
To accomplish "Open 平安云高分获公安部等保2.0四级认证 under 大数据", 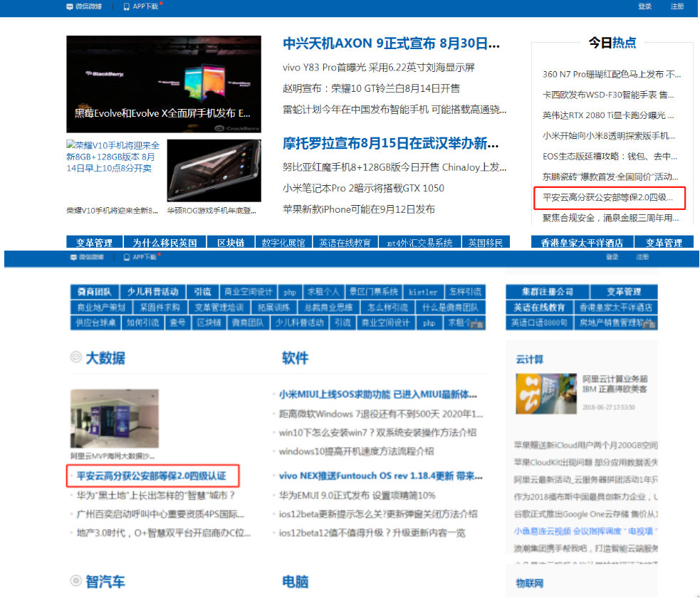I will [152, 476].
